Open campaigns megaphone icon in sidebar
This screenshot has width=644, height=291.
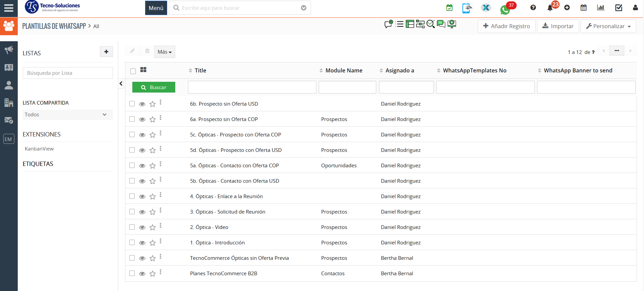pyautogui.click(x=9, y=50)
